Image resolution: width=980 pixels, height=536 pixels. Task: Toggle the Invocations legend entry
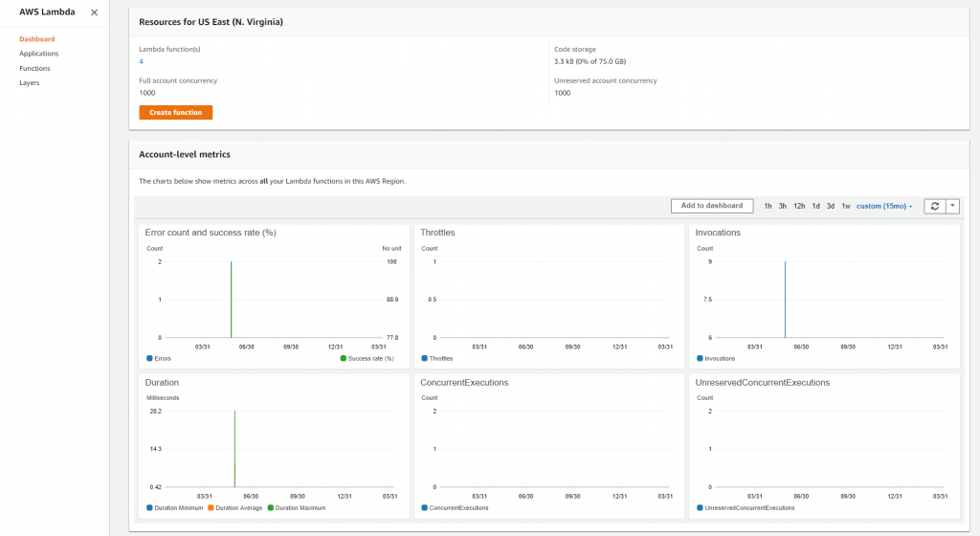(x=716, y=359)
